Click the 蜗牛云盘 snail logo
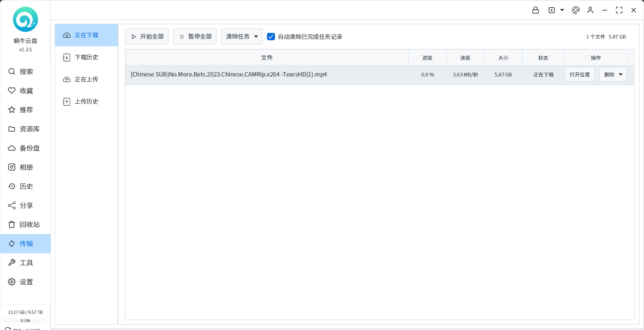Screen dimensions: 644x330 tap(26, 19)
